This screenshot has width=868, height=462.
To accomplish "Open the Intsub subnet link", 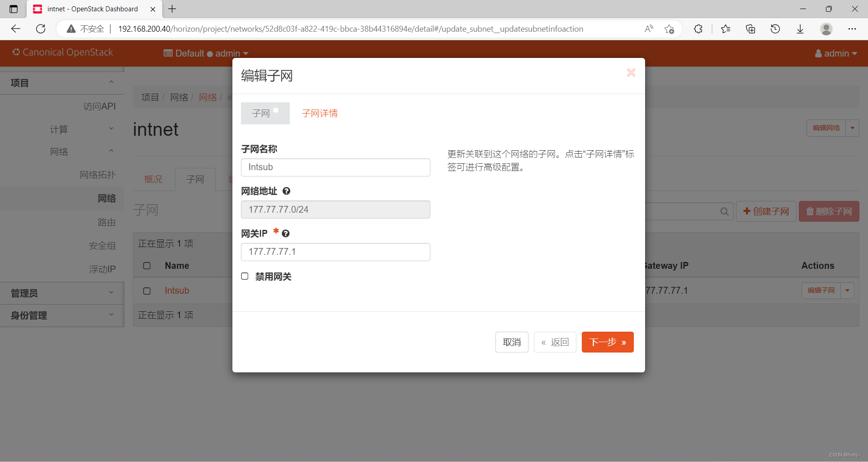I will point(177,291).
